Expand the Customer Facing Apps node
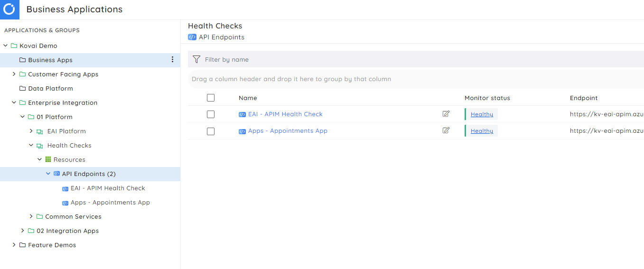 [14, 74]
